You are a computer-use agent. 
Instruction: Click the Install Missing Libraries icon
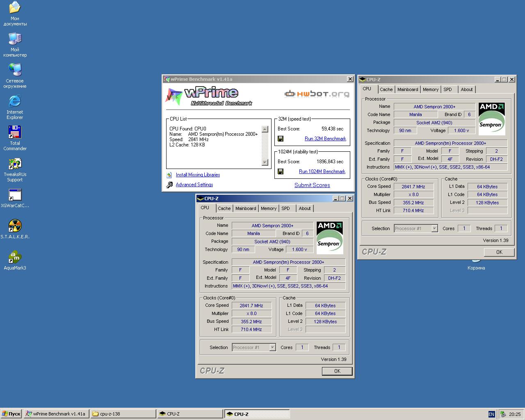click(x=169, y=175)
